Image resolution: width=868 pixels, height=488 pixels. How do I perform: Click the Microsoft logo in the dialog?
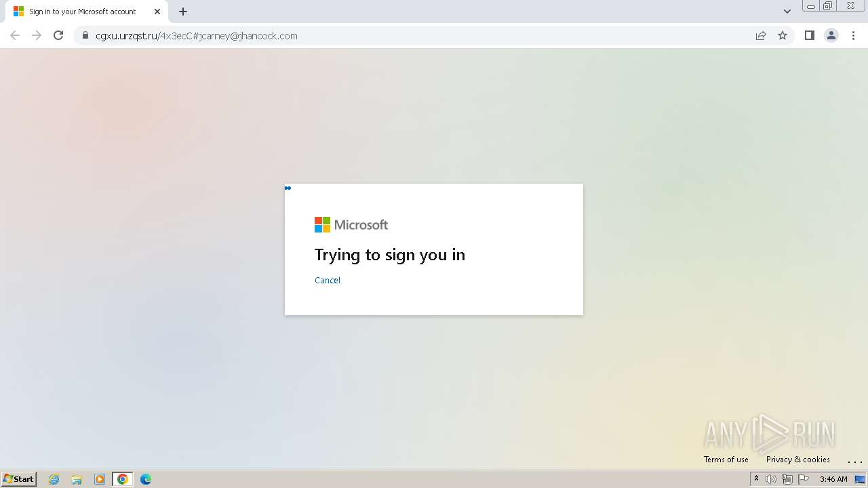(351, 224)
